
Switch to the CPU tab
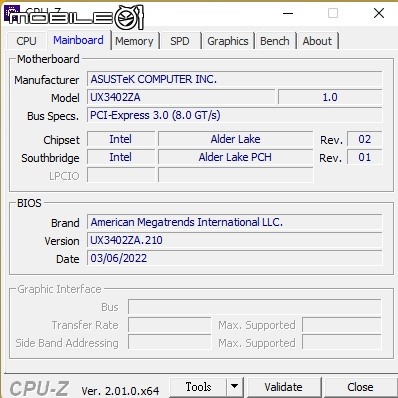click(26, 41)
